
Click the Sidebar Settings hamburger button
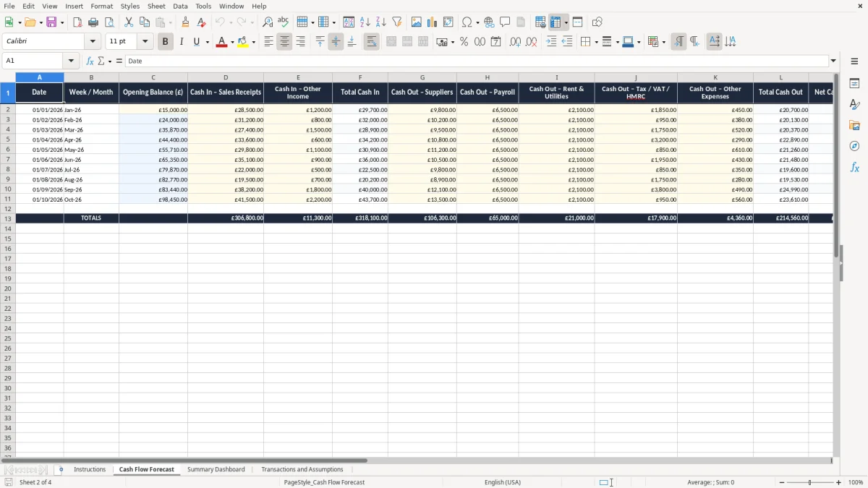[x=854, y=61]
